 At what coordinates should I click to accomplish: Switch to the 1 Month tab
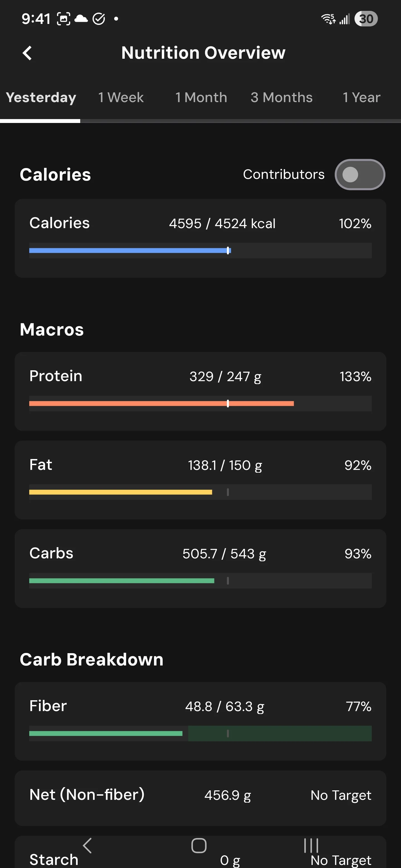pos(201,97)
